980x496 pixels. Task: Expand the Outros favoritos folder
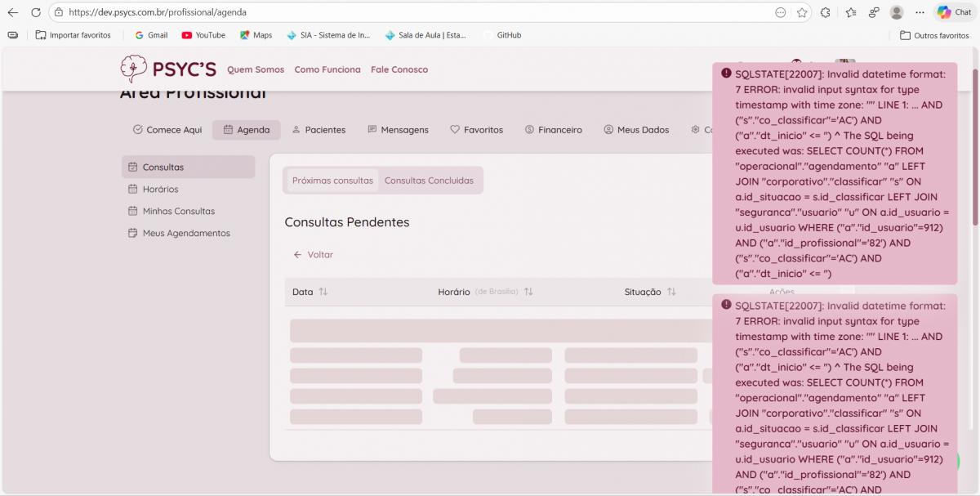click(x=934, y=35)
